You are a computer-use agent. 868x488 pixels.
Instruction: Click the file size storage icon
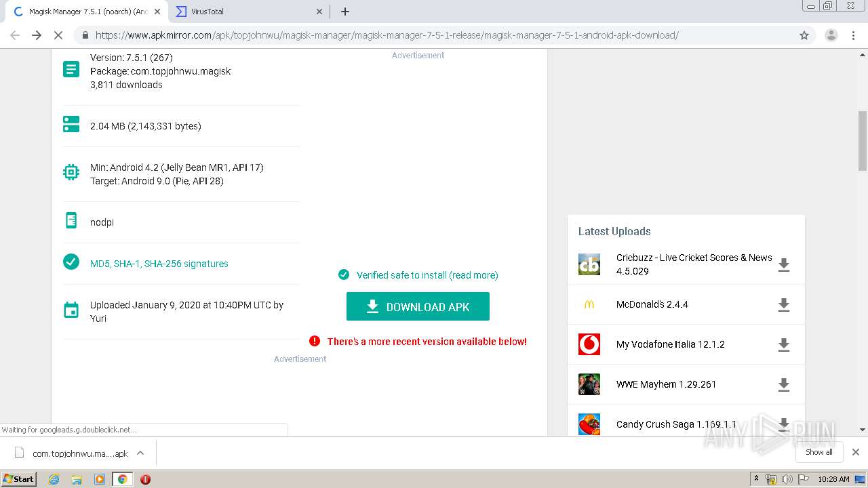pos(71,124)
